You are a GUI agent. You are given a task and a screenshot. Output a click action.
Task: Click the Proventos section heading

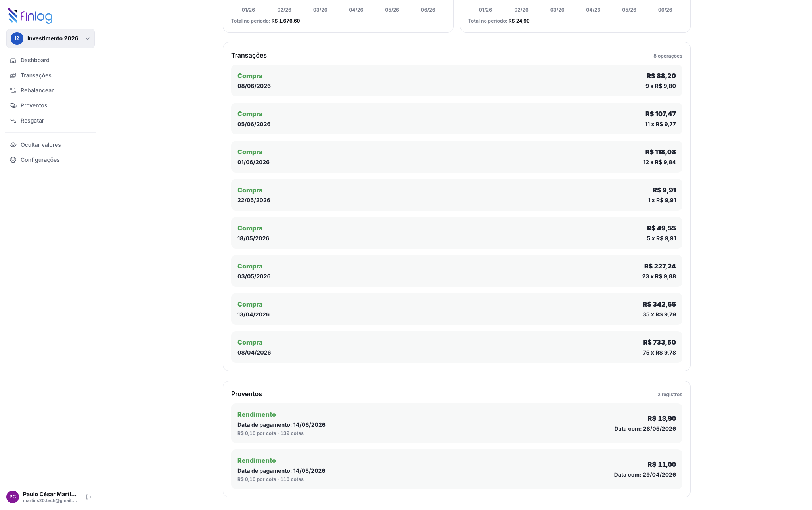pyautogui.click(x=247, y=394)
